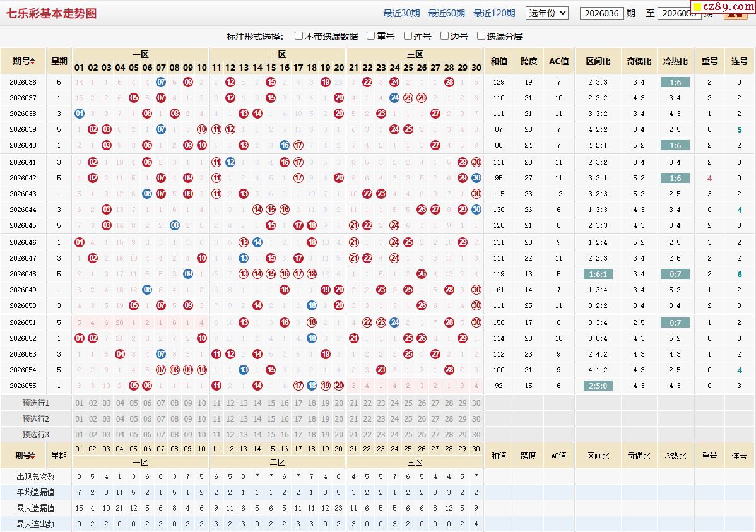Check the 遗漏分层 option

point(481,36)
